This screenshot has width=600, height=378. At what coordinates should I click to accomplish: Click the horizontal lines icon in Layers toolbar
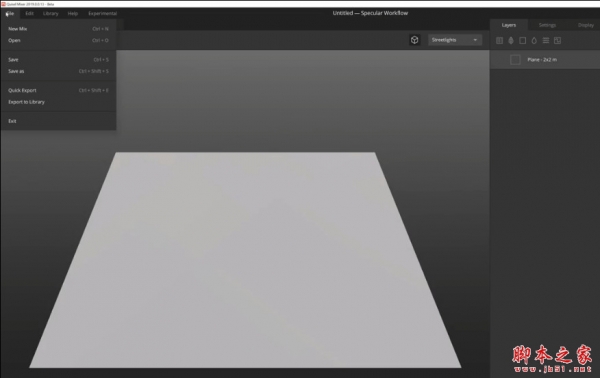click(546, 41)
